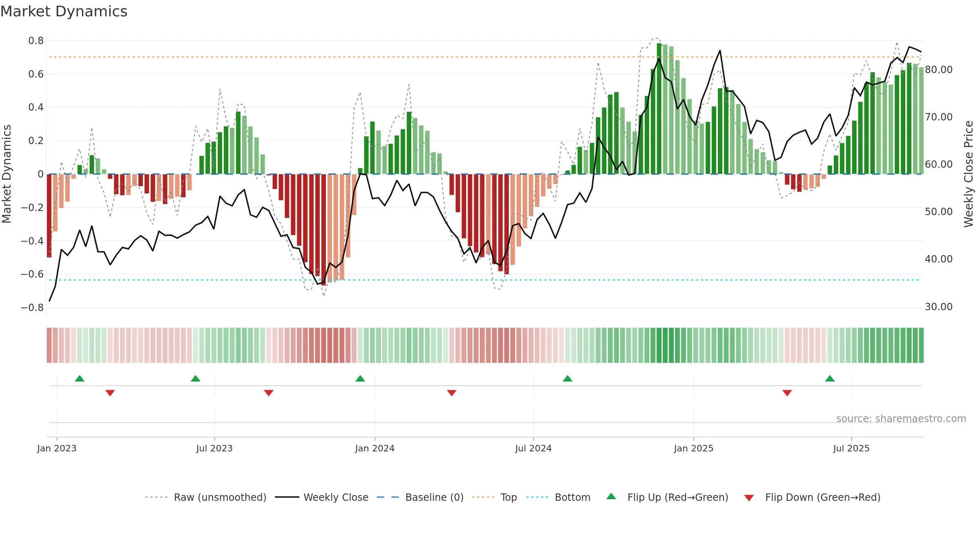Click the Jan 2023 x-axis label
Image resolution: width=980 pixels, height=551 pixels.
click(x=57, y=448)
